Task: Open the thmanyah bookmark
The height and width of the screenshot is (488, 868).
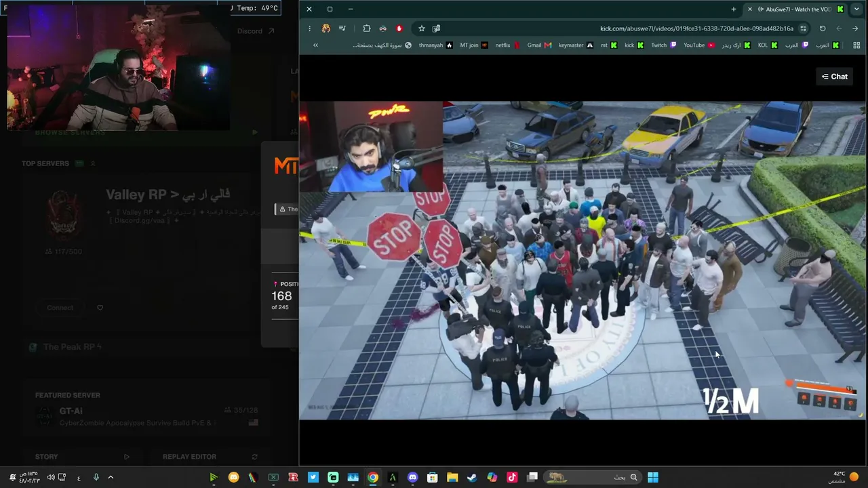Action: [x=435, y=45]
